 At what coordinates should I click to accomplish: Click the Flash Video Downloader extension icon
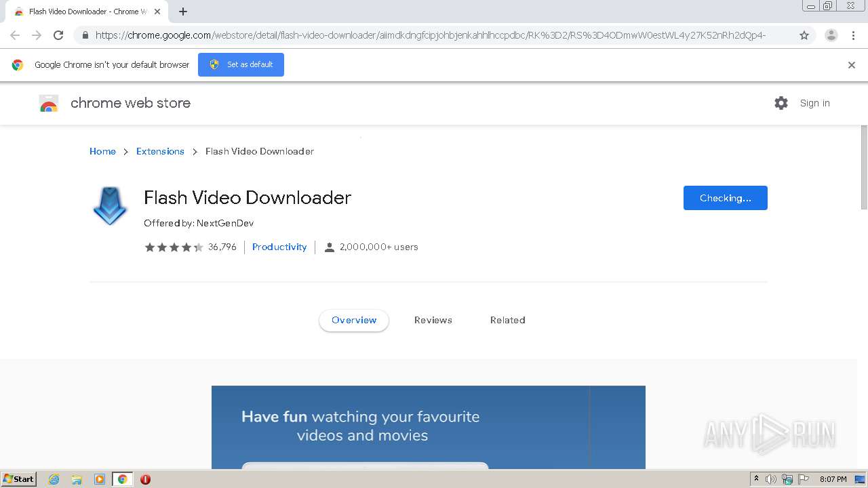[x=110, y=206]
